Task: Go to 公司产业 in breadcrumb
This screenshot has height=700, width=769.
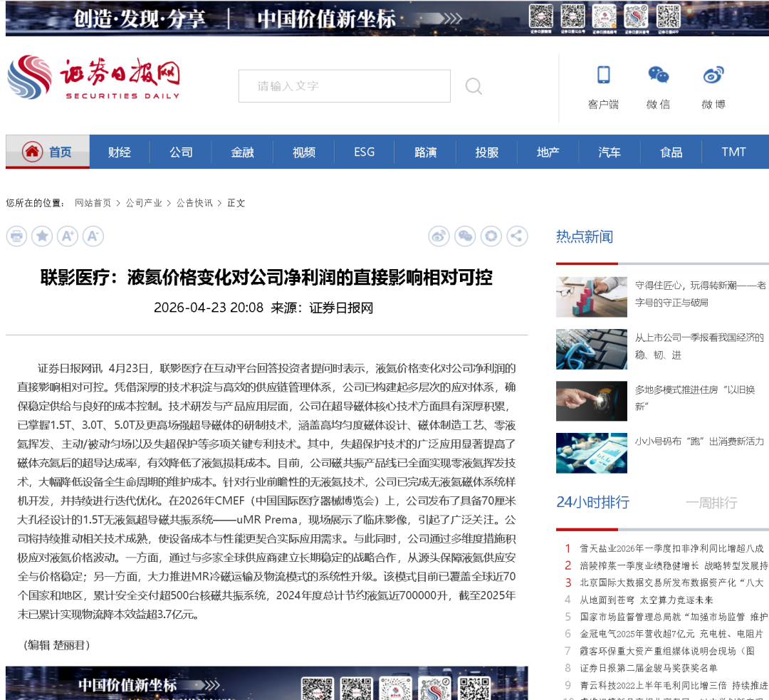Action: tap(144, 203)
